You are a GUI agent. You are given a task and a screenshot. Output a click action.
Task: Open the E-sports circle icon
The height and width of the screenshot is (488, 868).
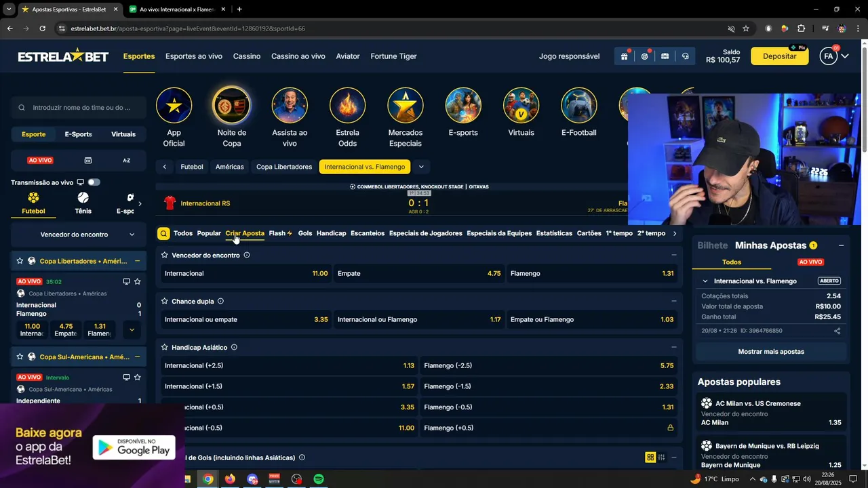[x=463, y=105]
